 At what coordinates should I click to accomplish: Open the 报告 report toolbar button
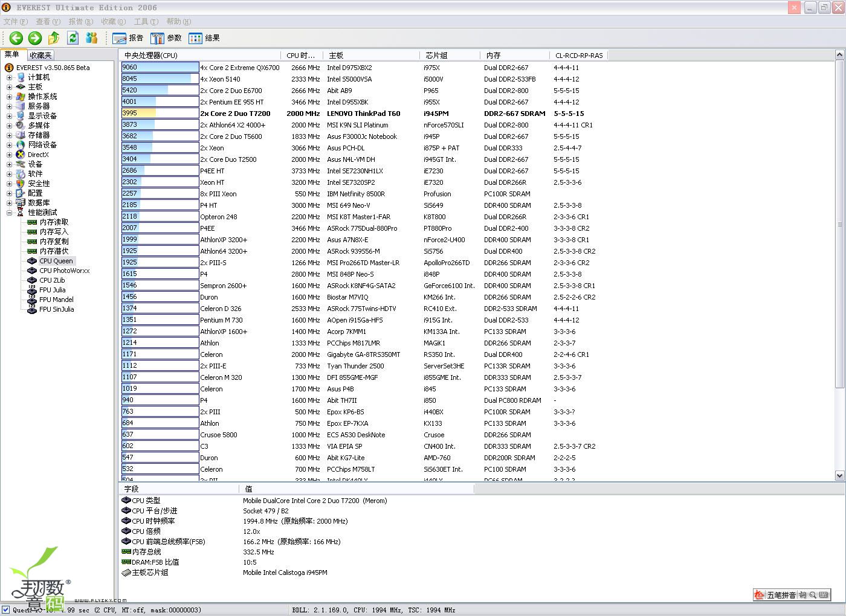pos(128,38)
